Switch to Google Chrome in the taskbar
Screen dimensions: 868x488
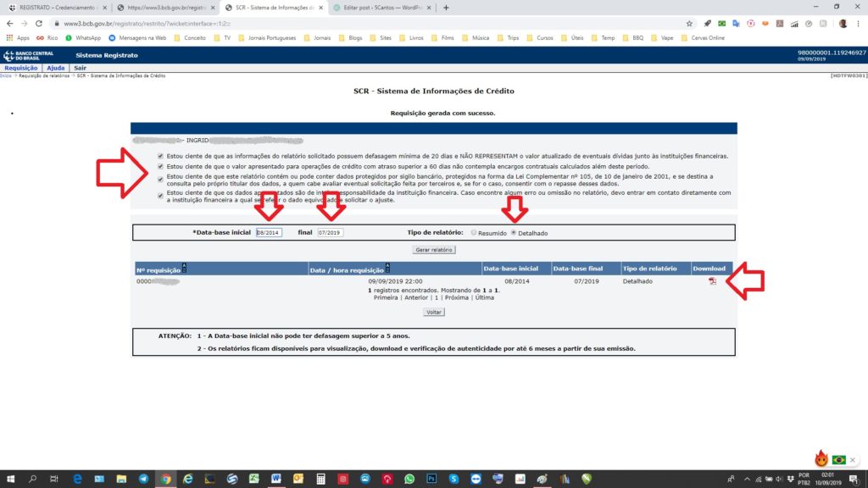click(165, 479)
